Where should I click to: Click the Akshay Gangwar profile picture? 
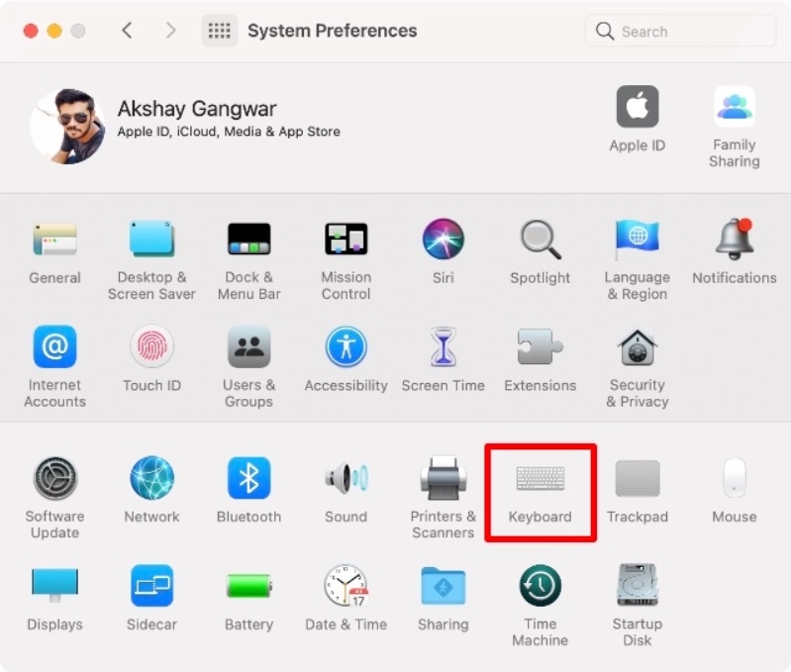(x=67, y=126)
